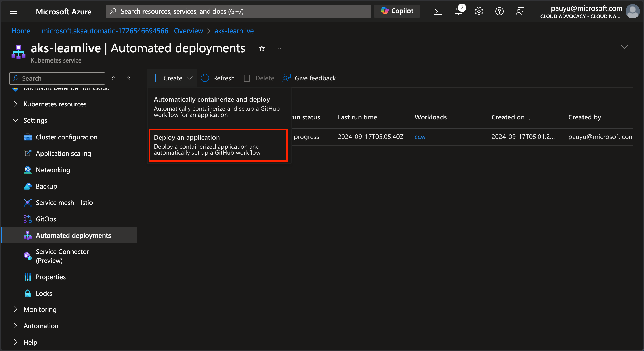The image size is (644, 351).
Task: Open portal settings gear
Action: pyautogui.click(x=479, y=11)
